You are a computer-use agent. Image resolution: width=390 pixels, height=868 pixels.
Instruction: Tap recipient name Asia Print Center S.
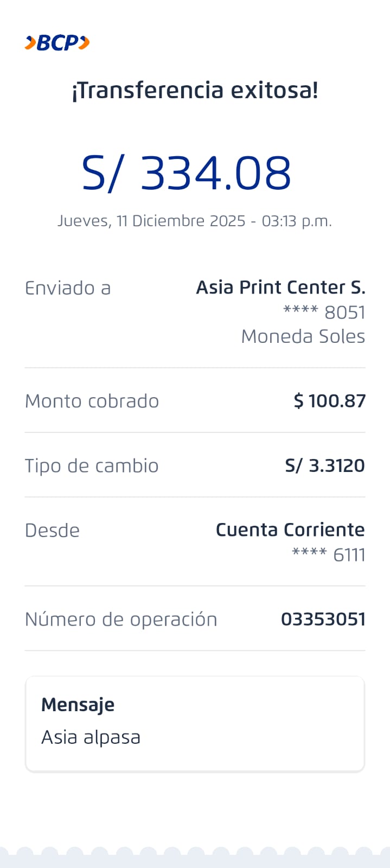pos(280,287)
